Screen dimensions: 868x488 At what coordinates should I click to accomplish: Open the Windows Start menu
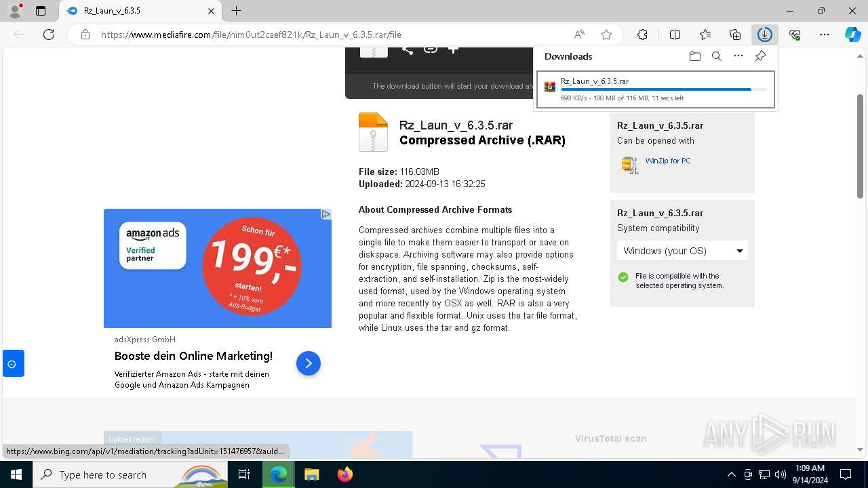(16, 474)
